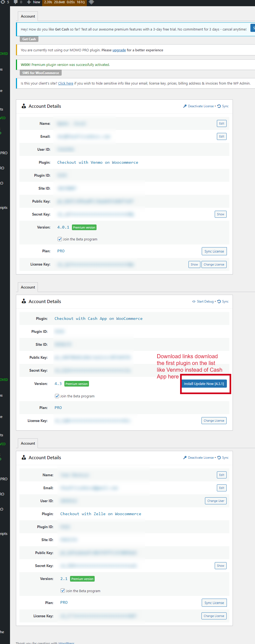Open Query Monitor stats 2.39s 20.6MB
Screen dimensions: 255x644
pyautogui.click(x=64, y=2)
